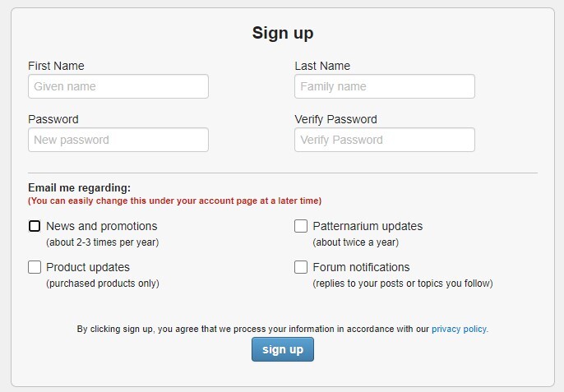Click the "News and promotions" label text

101,226
